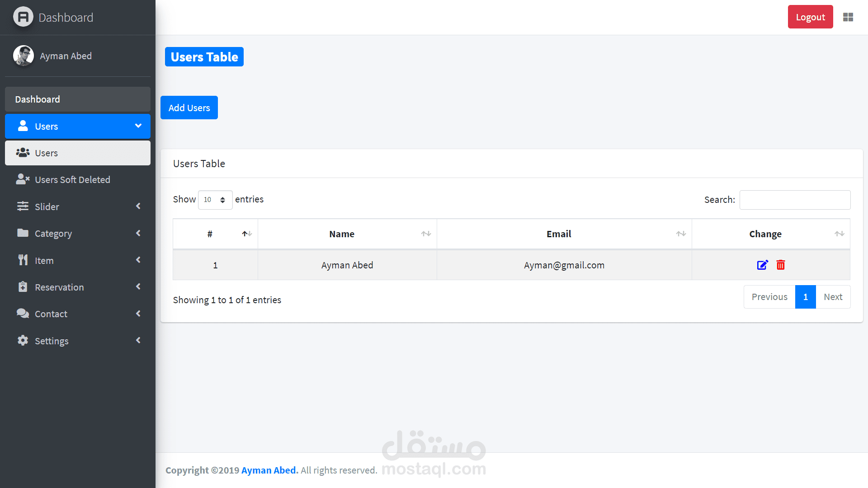Open Users Soft Deleted page

[x=72, y=180]
